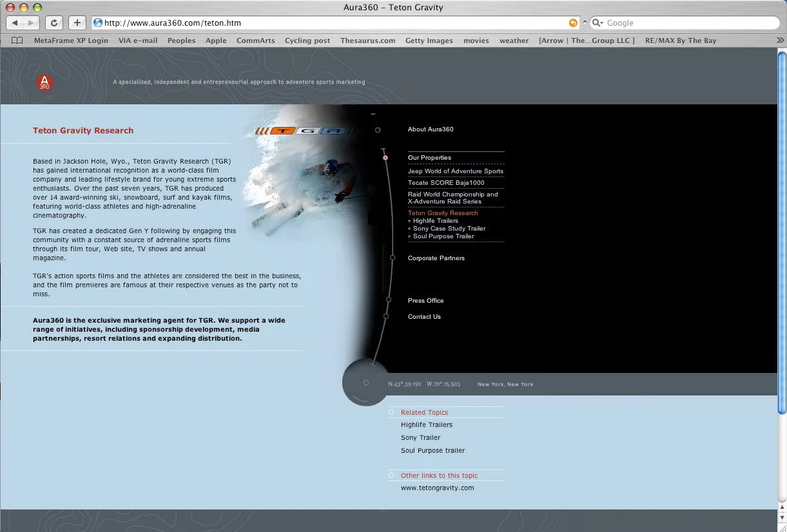Click the New York, New York label

pyautogui.click(x=505, y=385)
